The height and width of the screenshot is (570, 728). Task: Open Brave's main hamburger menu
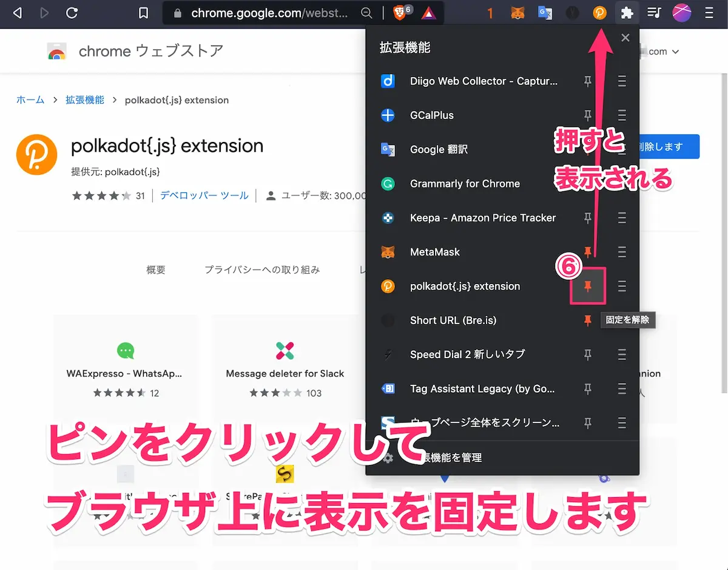[x=709, y=13]
